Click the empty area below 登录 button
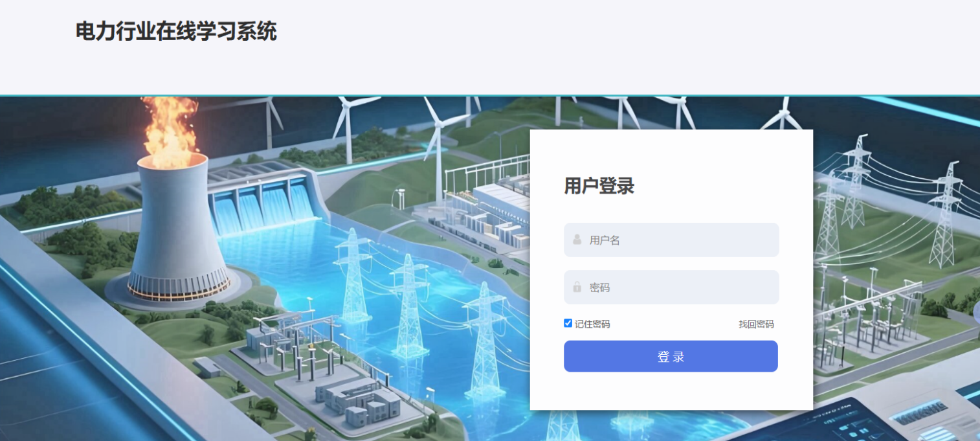The image size is (980, 441). click(671, 390)
